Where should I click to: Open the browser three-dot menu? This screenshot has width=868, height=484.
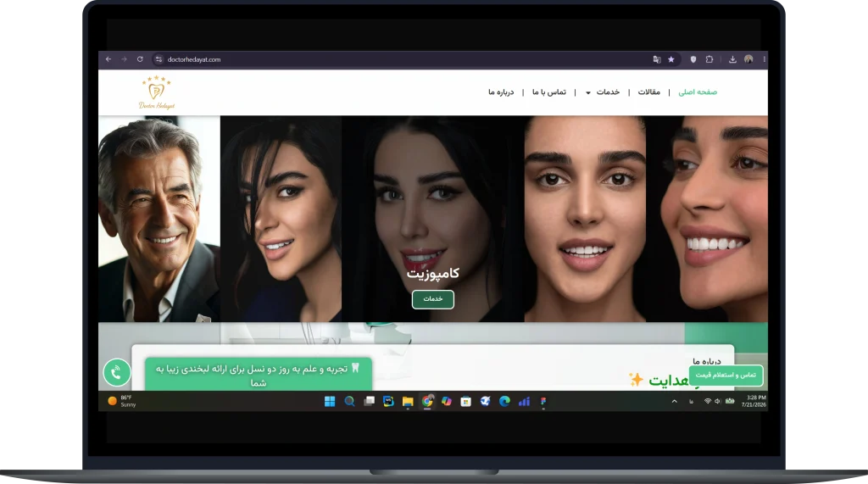tap(764, 59)
